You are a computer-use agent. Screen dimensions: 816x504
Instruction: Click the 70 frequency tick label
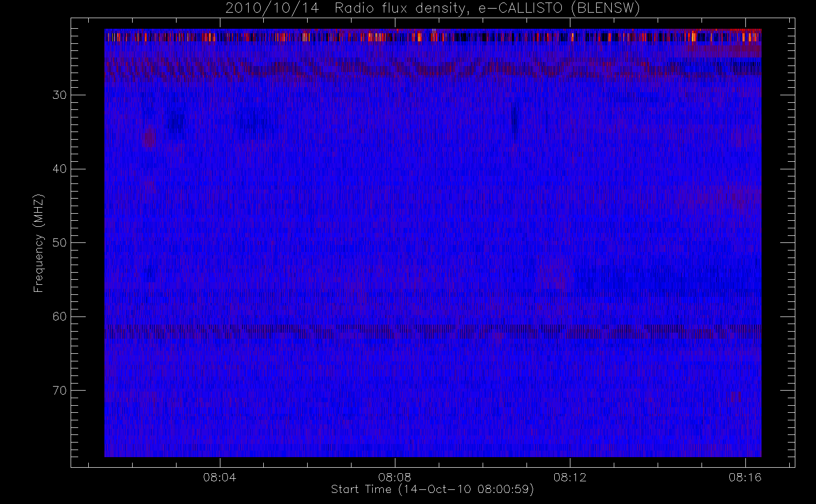coord(60,391)
